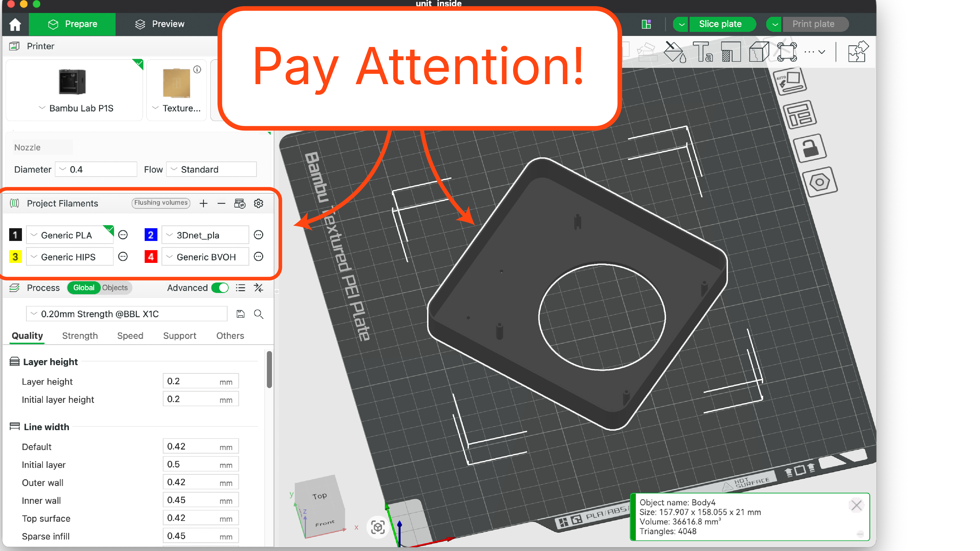
Task: Add a new filament with the plus button
Action: pyautogui.click(x=204, y=203)
